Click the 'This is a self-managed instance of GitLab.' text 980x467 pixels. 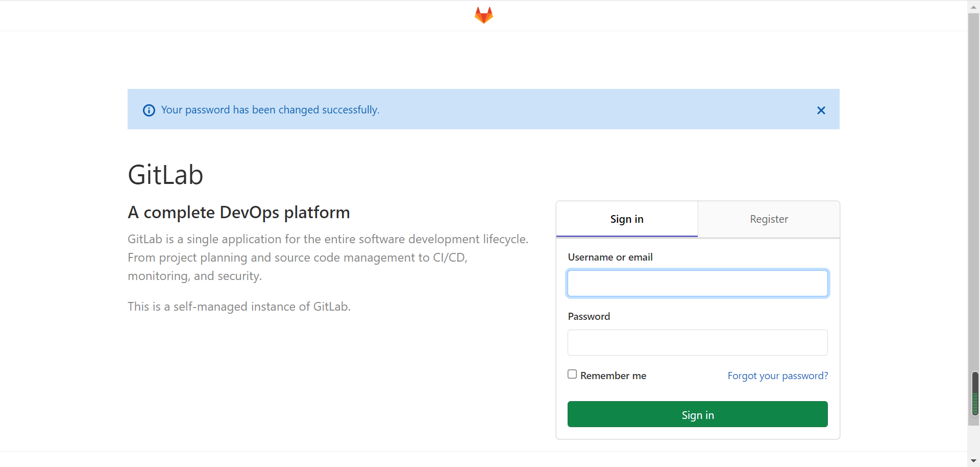[239, 307]
